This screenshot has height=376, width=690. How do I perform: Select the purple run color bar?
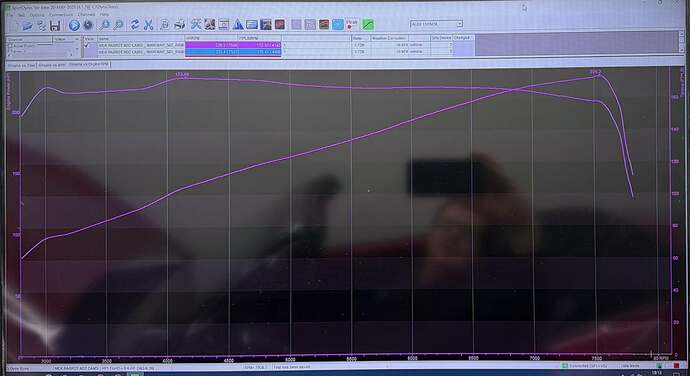233,45
